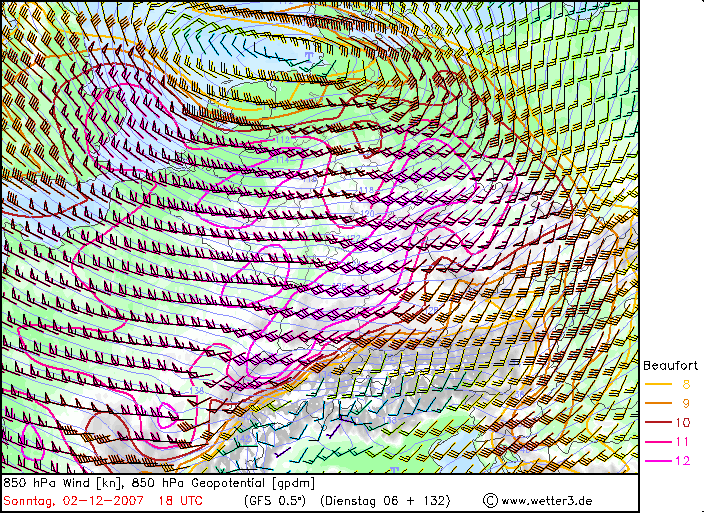Open the www.wetter3.de link

546,501
